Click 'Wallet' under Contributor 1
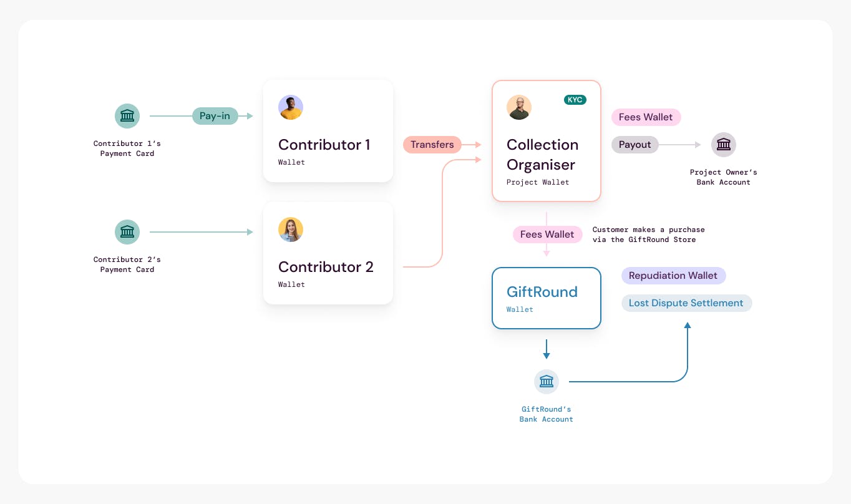Image resolution: width=851 pixels, height=504 pixels. tap(291, 162)
